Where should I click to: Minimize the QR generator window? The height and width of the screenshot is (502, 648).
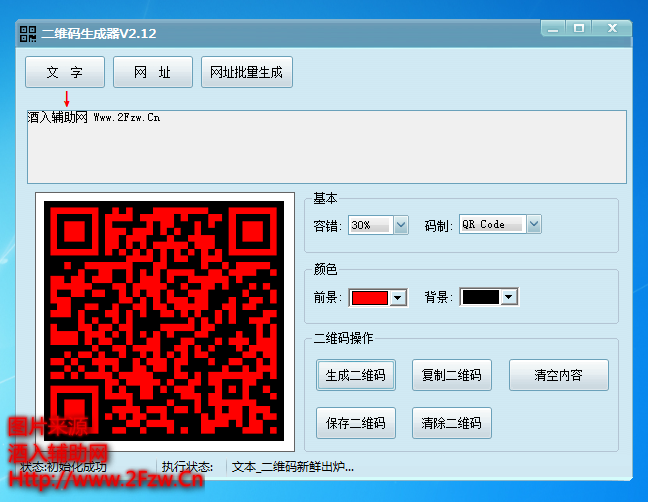point(553,29)
